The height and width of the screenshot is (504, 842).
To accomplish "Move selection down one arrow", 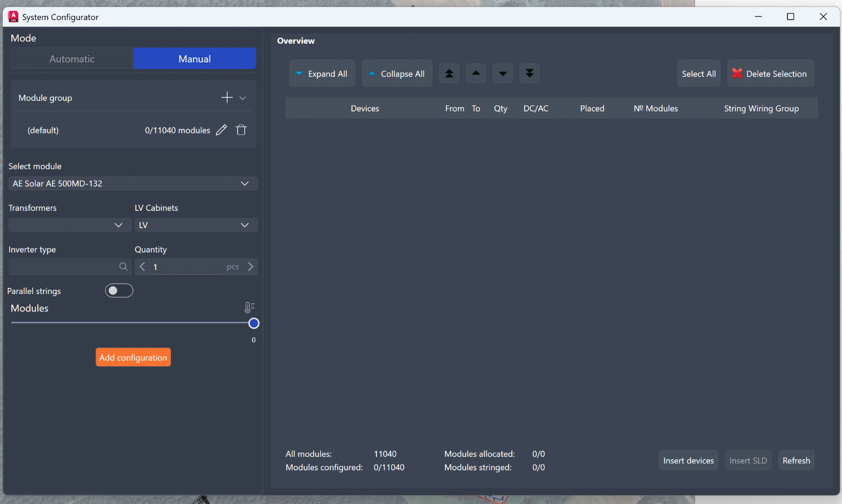I will 503,74.
